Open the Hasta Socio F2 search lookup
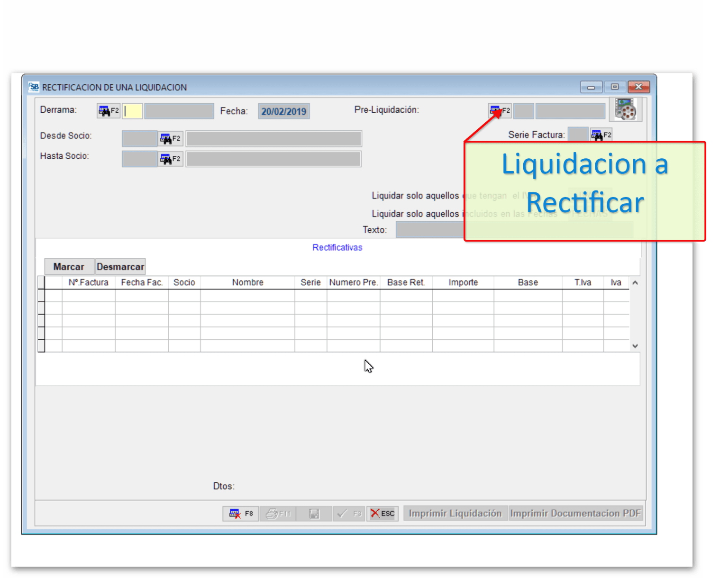Image resolution: width=728 pixels, height=578 pixels. point(170,158)
